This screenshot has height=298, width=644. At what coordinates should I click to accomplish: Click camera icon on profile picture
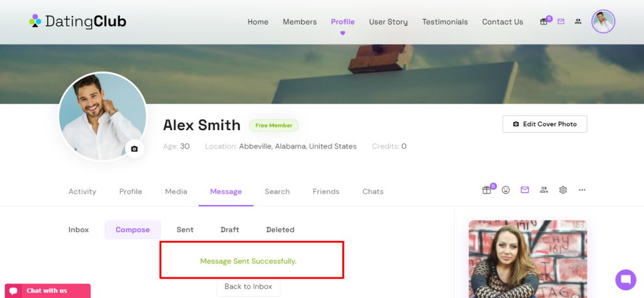pos(134,149)
